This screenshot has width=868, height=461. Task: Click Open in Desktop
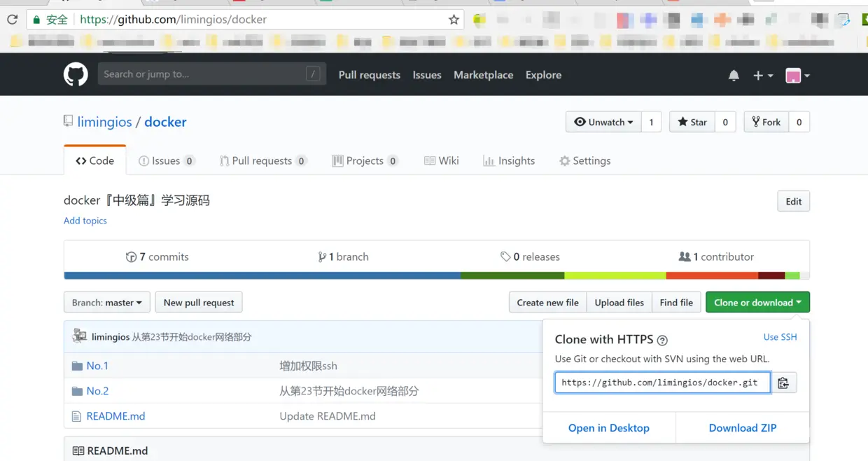(609, 428)
